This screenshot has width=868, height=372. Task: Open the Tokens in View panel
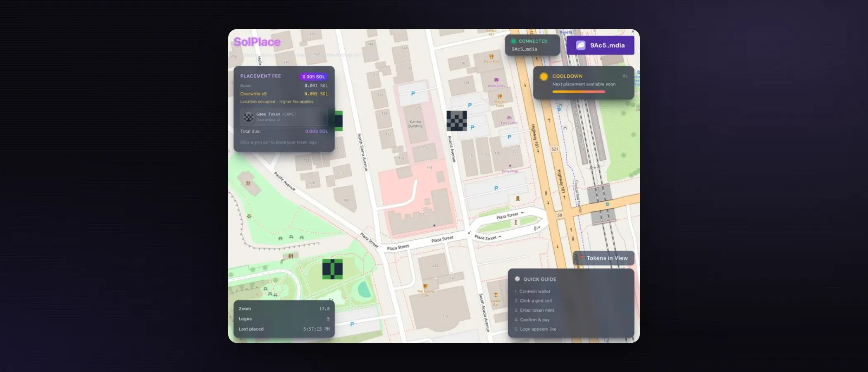tap(603, 258)
